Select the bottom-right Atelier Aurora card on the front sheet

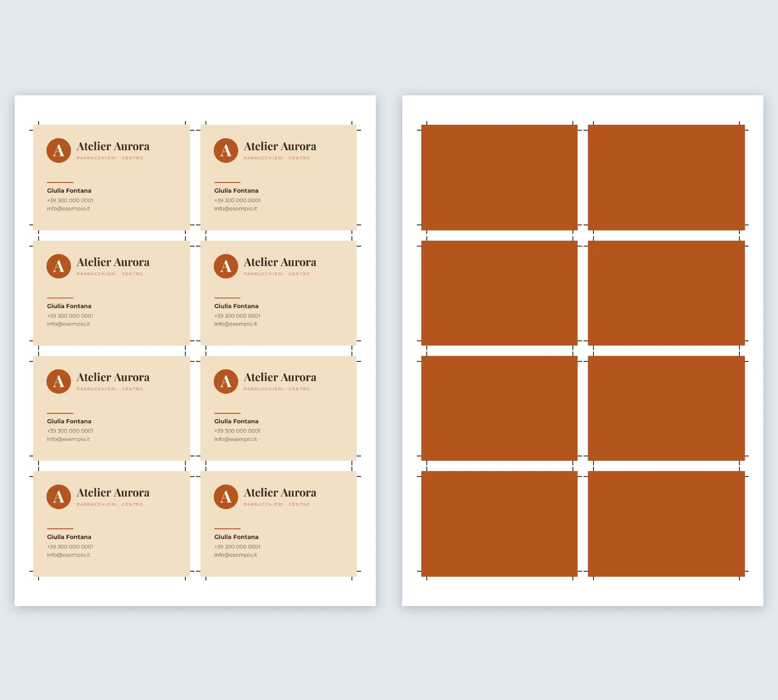278,524
